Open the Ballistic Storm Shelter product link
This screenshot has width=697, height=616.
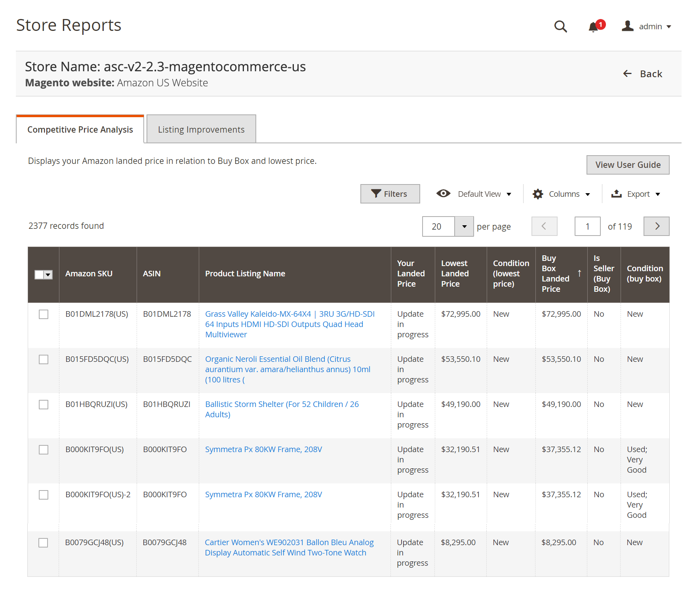[282, 409]
